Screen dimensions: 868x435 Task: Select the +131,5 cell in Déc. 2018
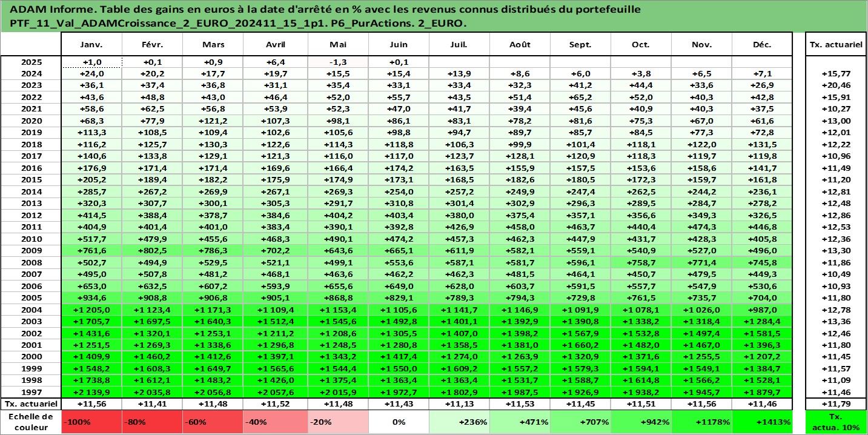point(762,145)
